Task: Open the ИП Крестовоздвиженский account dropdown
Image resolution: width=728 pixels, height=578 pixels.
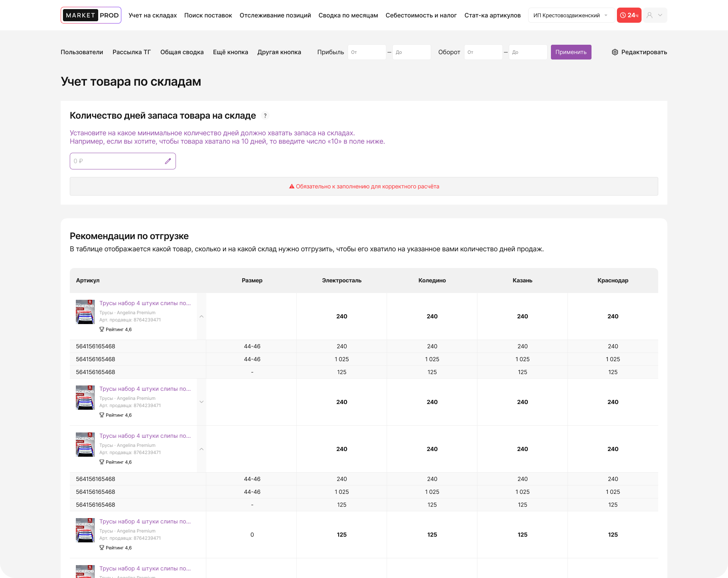Action: point(571,16)
